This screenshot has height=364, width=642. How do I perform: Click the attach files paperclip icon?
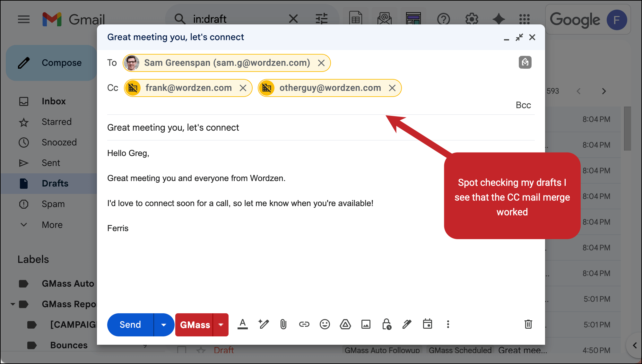click(x=283, y=325)
